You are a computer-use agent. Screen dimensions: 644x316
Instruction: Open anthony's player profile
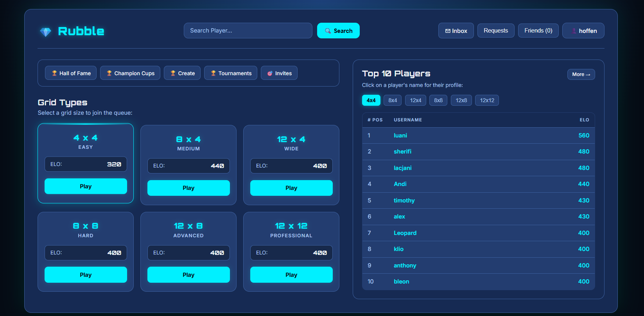(x=405, y=265)
